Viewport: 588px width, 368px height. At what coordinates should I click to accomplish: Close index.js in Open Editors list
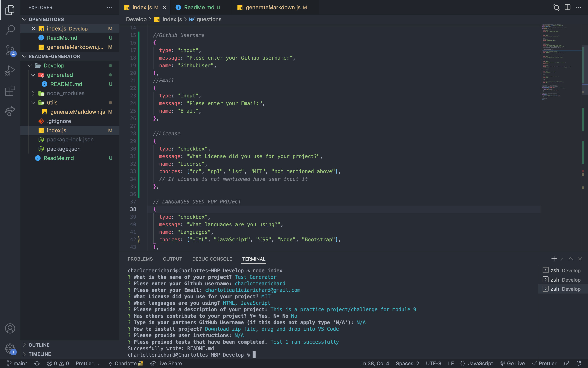click(x=34, y=29)
